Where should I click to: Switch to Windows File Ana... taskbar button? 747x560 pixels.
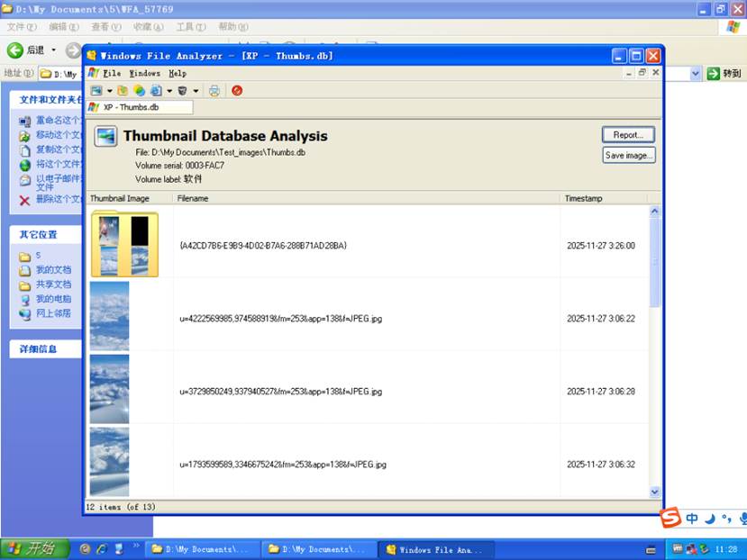click(436, 549)
